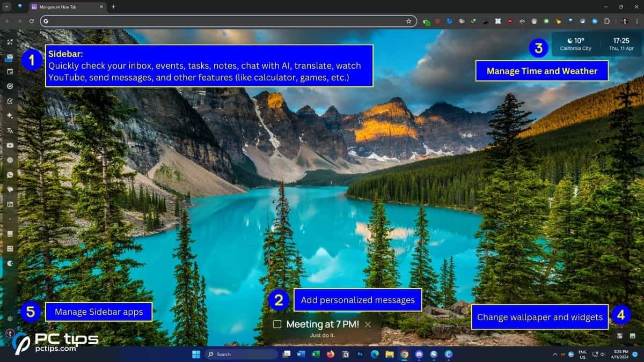The image size is (644, 362).
Task: Launch the AI chat sparkle icon
Action: 10,115
